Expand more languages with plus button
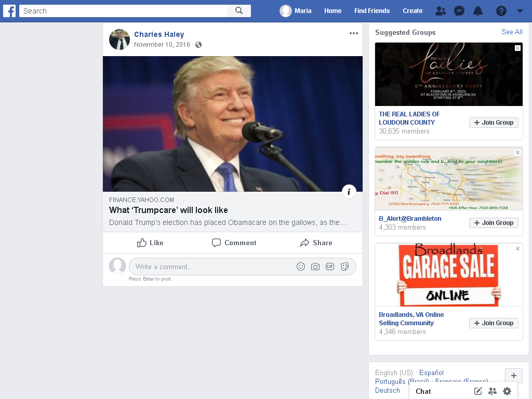The width and height of the screenshot is (532, 399). [514, 376]
